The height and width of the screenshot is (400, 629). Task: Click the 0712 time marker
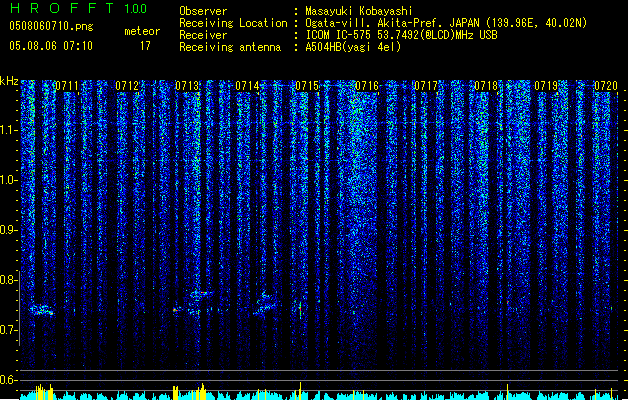click(127, 86)
